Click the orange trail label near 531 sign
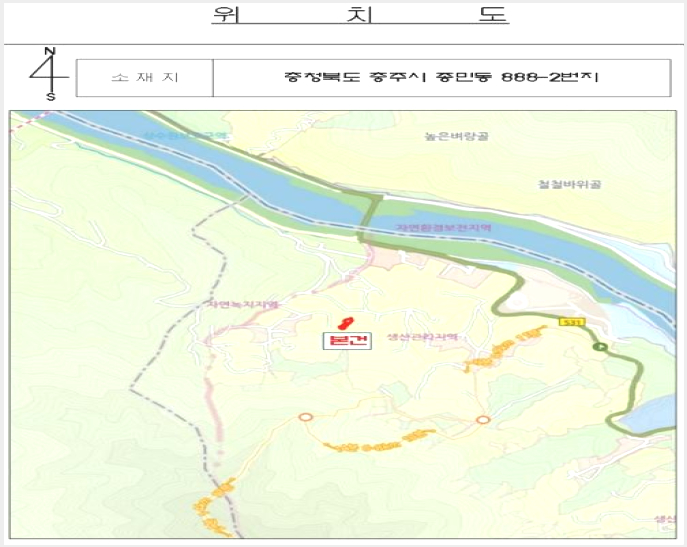This screenshot has height=547, width=687. tap(506, 349)
